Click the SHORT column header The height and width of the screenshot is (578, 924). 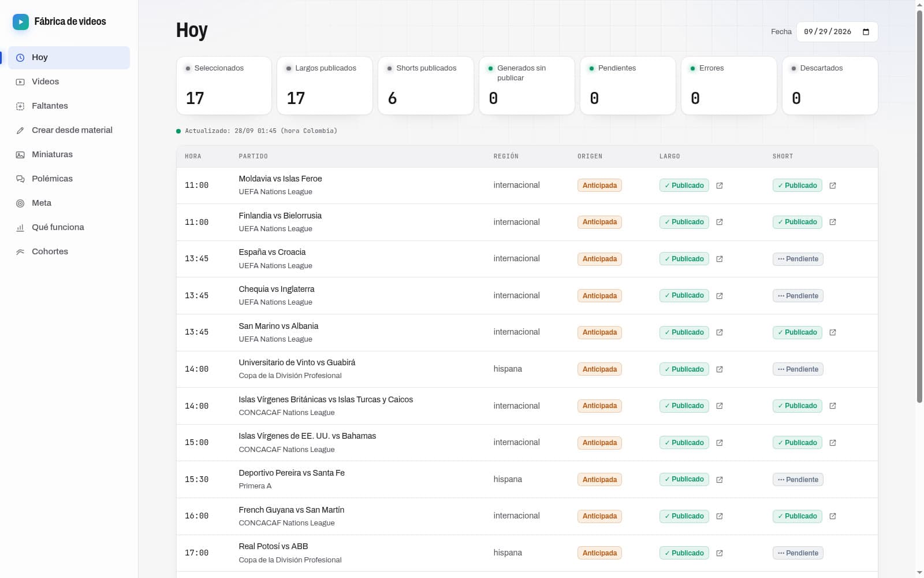pos(783,157)
